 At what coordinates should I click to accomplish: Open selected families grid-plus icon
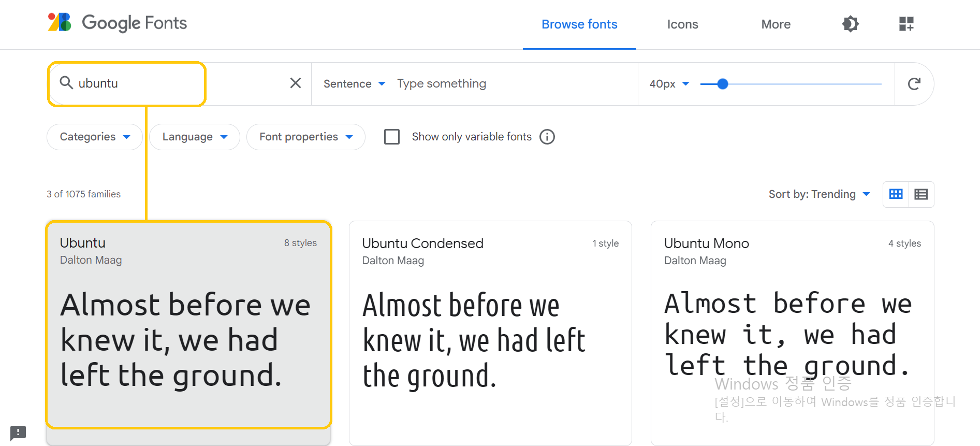pos(906,24)
